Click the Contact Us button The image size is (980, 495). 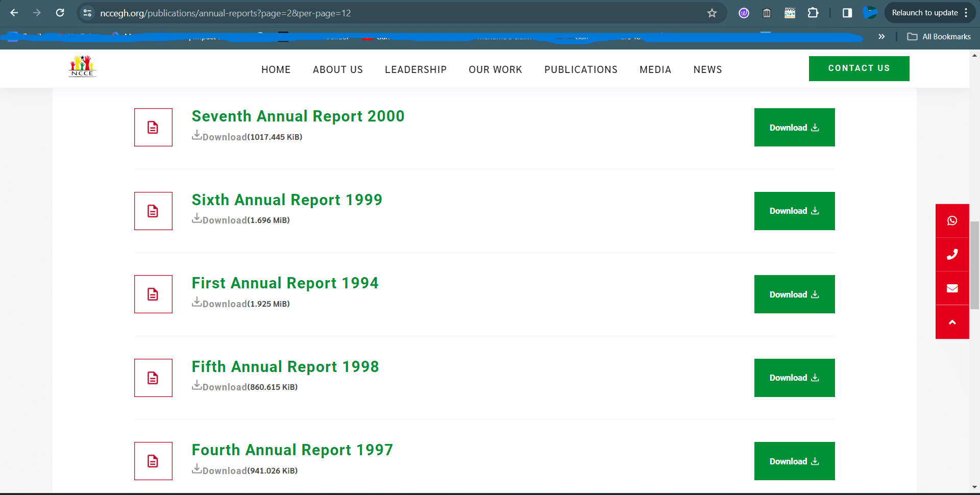pyautogui.click(x=859, y=68)
